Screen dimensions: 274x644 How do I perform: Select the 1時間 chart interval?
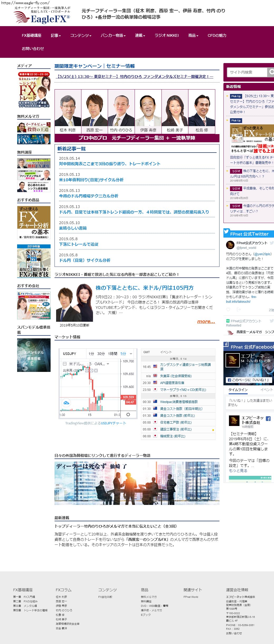(x=112, y=354)
